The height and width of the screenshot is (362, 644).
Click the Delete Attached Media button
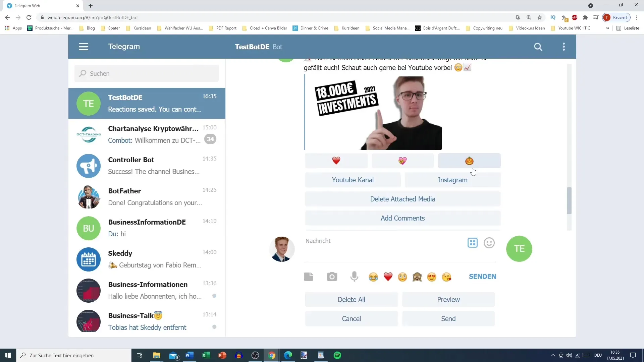(402, 198)
